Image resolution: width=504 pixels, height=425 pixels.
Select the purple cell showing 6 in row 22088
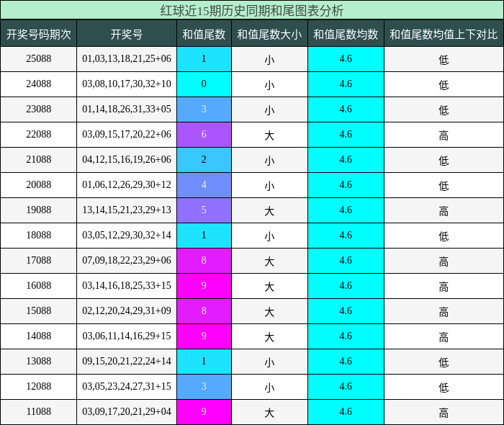[204, 135]
